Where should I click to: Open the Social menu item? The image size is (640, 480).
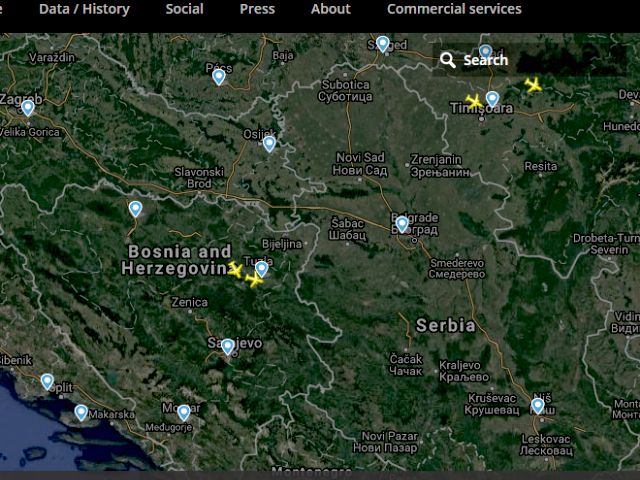[x=184, y=9]
